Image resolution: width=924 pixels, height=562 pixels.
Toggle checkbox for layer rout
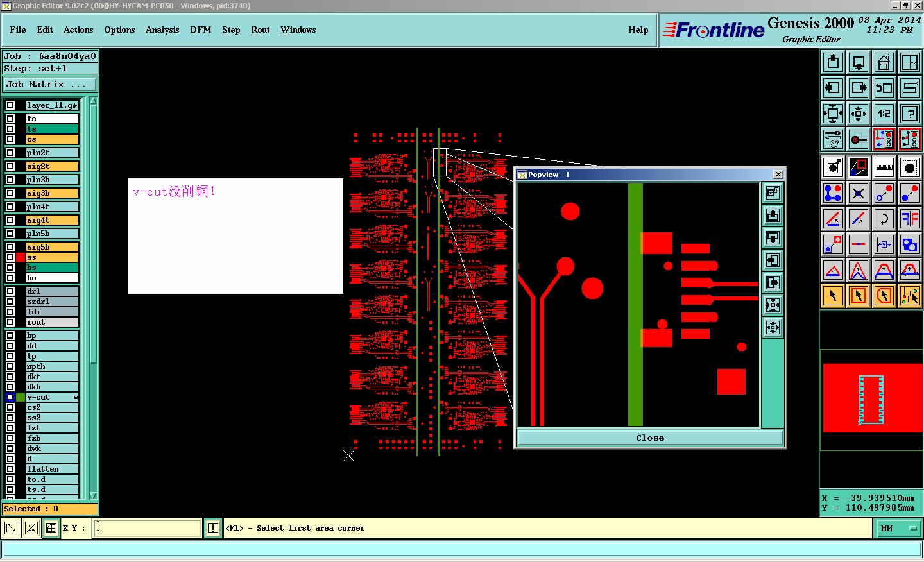coord(10,322)
